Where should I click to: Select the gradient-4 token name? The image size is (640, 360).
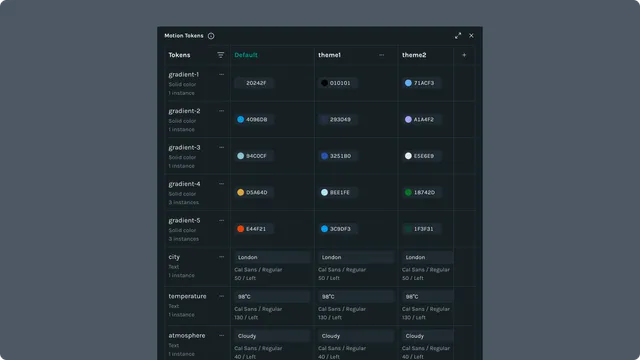point(184,184)
